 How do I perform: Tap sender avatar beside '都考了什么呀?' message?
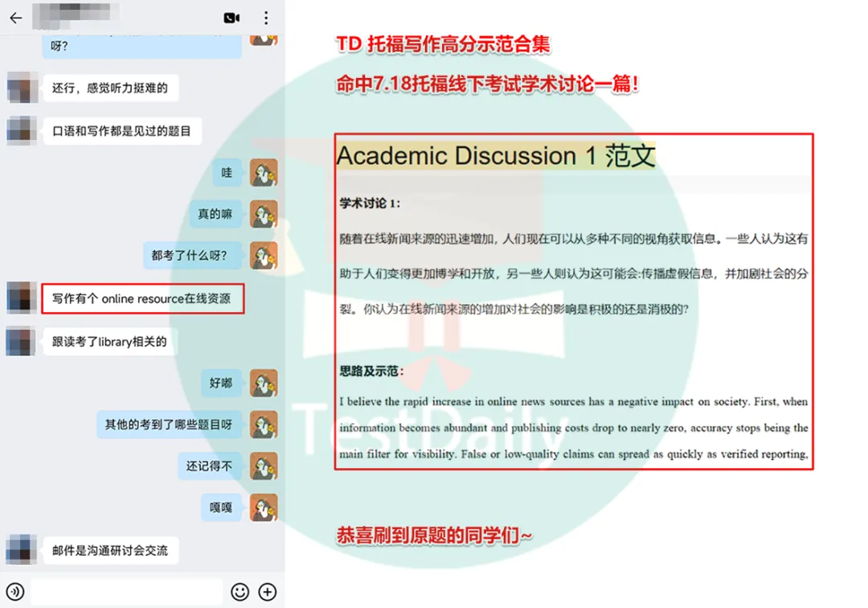(x=264, y=255)
